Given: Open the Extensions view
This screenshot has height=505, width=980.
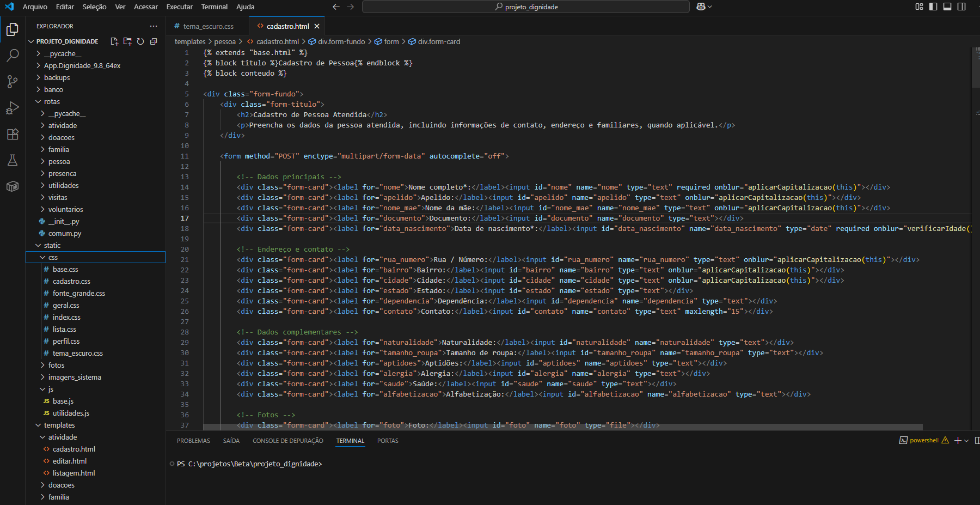Looking at the screenshot, I should pos(13,134).
